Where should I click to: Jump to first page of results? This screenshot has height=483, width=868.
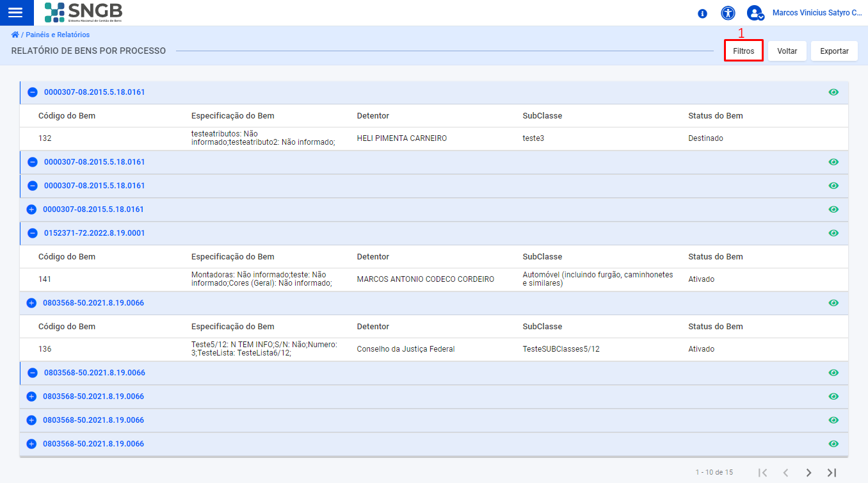coord(762,473)
